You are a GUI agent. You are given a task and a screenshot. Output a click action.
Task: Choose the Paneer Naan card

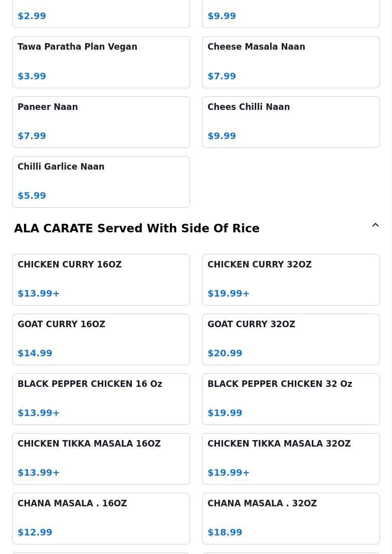tap(101, 122)
